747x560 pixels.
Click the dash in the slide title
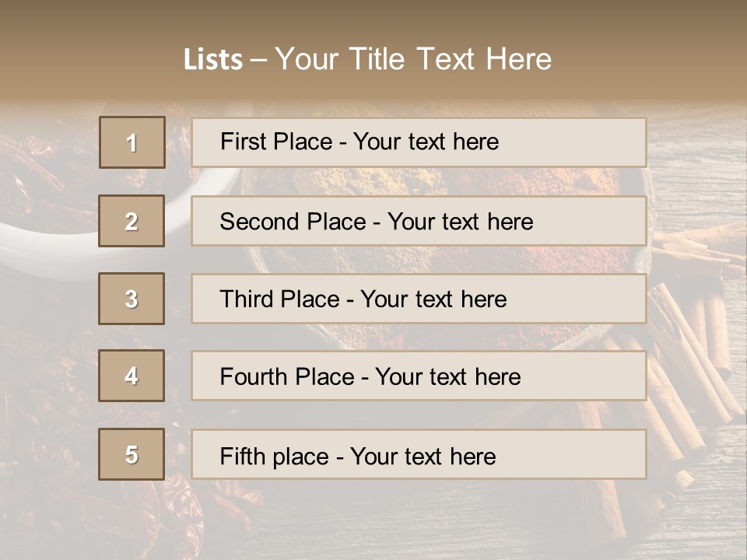[x=259, y=60]
